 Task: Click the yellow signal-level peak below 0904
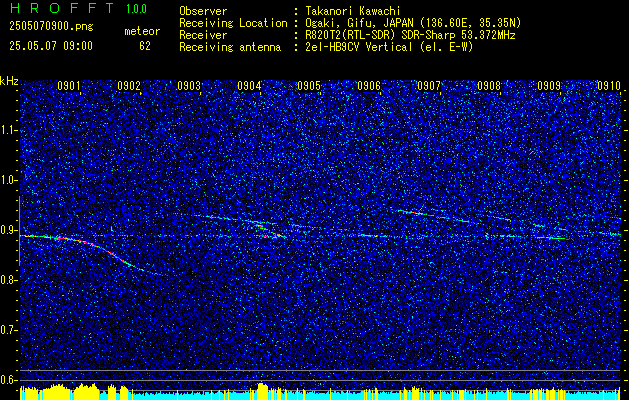click(262, 391)
